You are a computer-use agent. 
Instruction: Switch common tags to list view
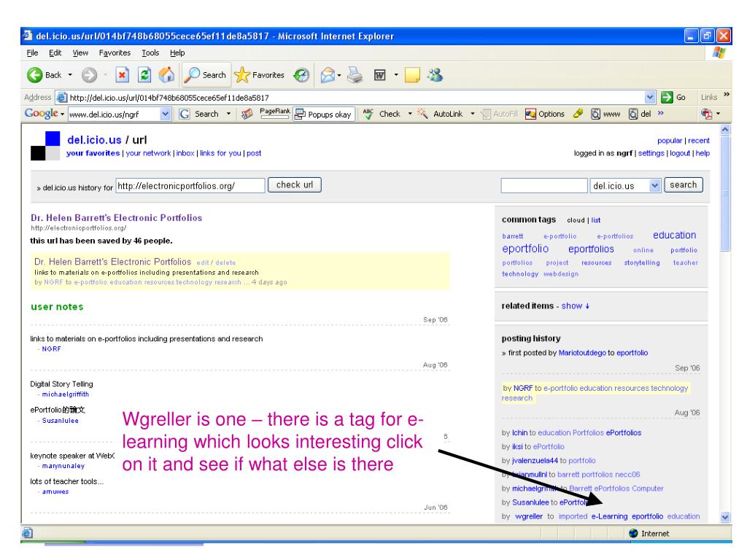pyautogui.click(x=596, y=220)
